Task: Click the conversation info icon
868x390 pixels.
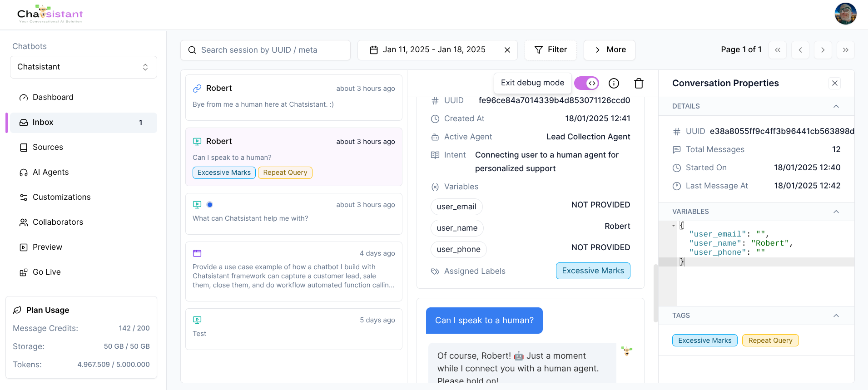Action: point(614,83)
